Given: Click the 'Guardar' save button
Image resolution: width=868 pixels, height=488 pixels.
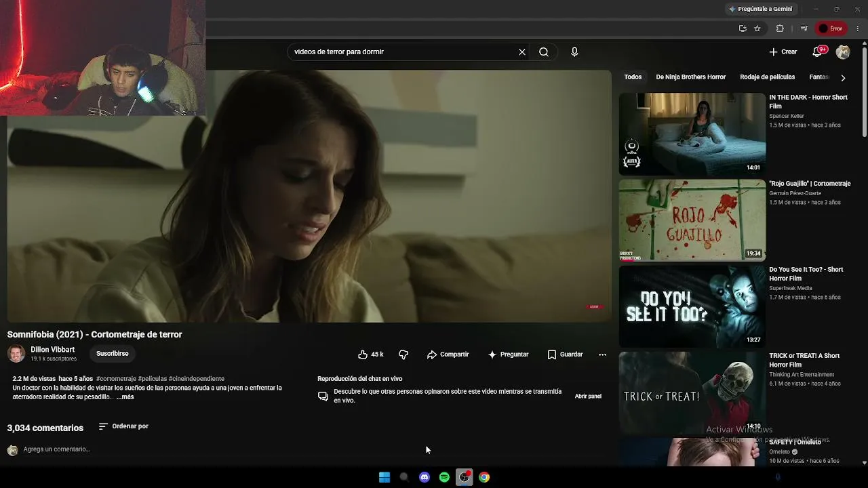Looking at the screenshot, I should click(x=565, y=354).
